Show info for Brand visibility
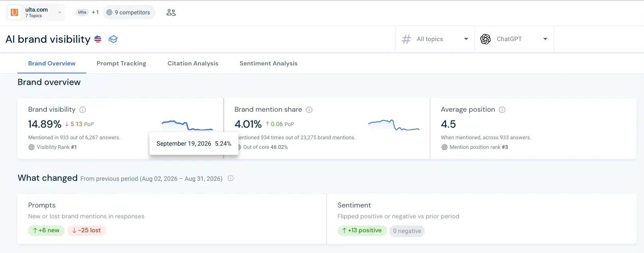The height and width of the screenshot is (253, 644). click(x=83, y=110)
